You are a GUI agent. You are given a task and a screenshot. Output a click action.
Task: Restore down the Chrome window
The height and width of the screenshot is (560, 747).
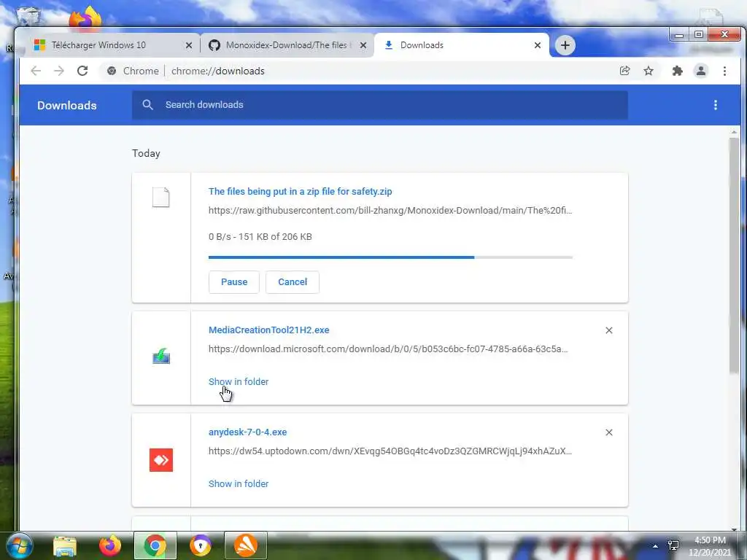[x=698, y=35]
